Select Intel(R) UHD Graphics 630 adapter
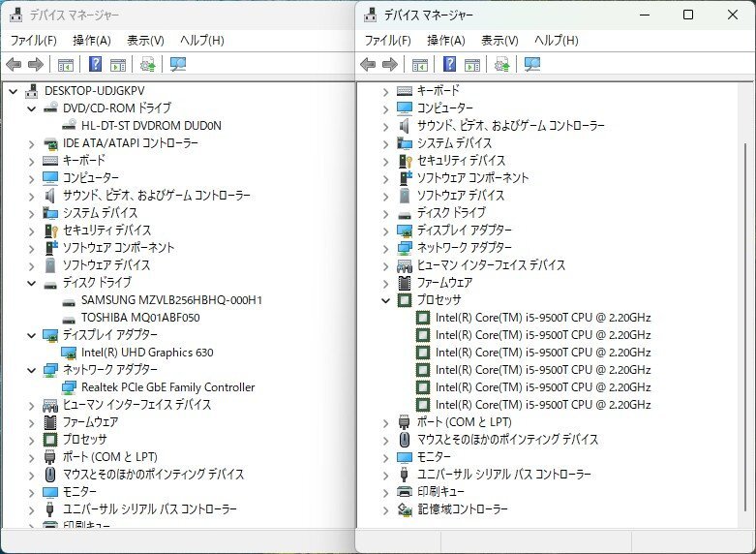Viewport: 756px width, 554px height. pyautogui.click(x=147, y=353)
